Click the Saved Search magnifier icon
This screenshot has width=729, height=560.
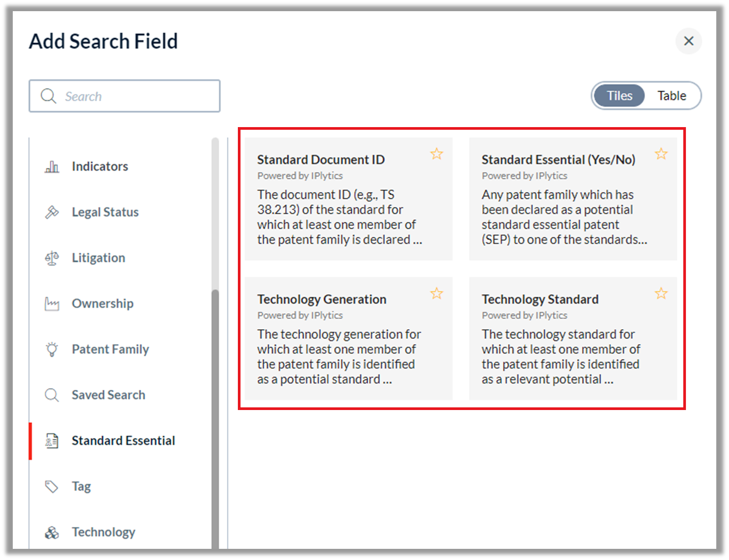[x=52, y=395]
